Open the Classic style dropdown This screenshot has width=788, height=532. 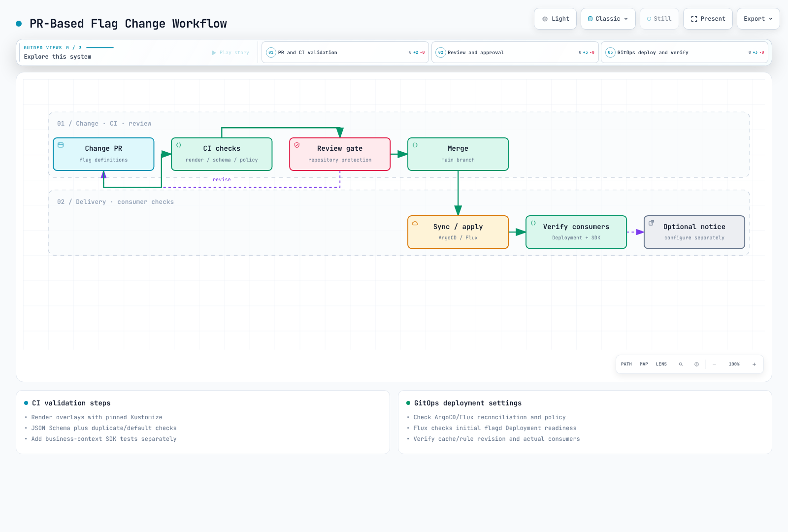608,19
